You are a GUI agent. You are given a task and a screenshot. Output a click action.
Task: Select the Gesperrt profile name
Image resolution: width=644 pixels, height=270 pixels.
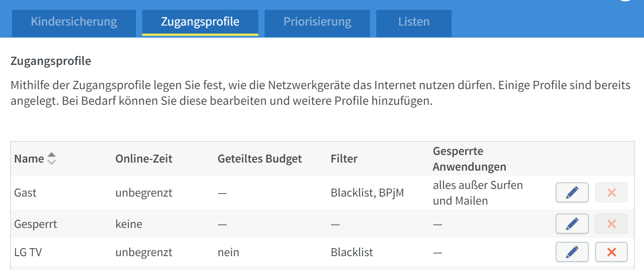pos(35,224)
